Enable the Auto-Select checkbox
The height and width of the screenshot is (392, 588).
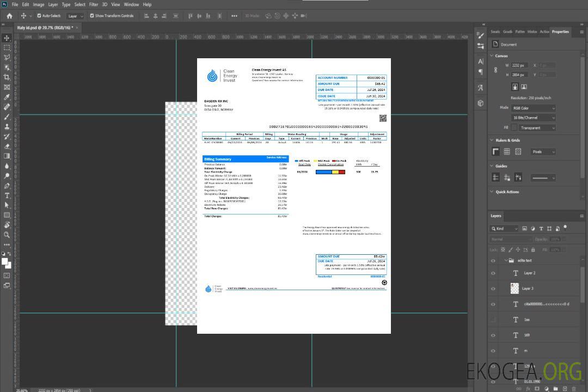tap(39, 16)
